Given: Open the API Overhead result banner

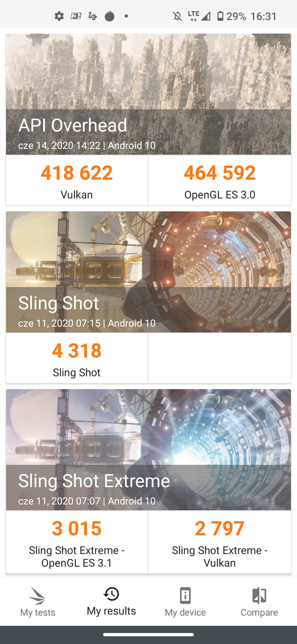Looking at the screenshot, I should click(x=148, y=94).
